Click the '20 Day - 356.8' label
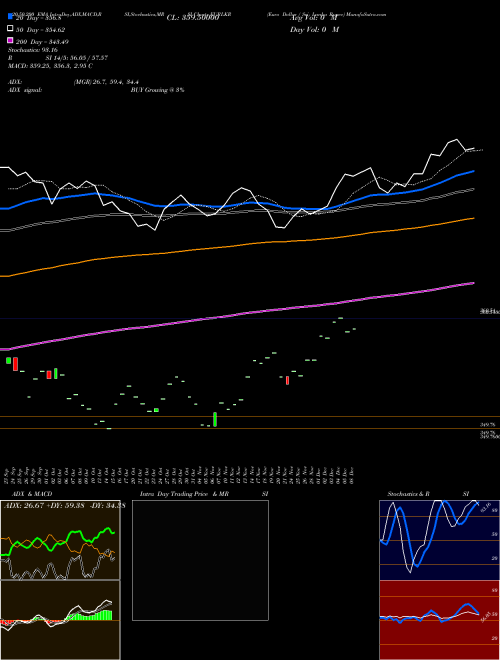Viewport: 500px width, 660px height. click(38, 18)
